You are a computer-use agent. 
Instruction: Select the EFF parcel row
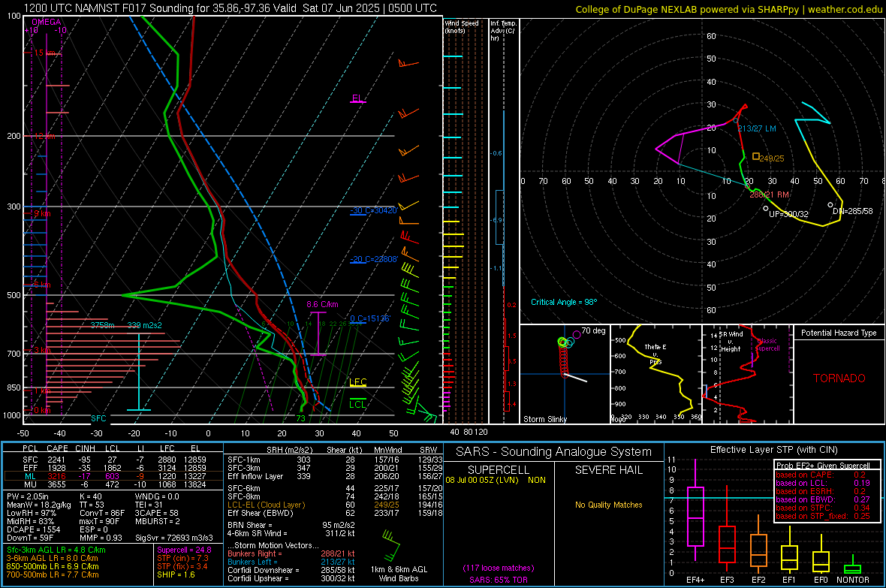tap(113, 468)
